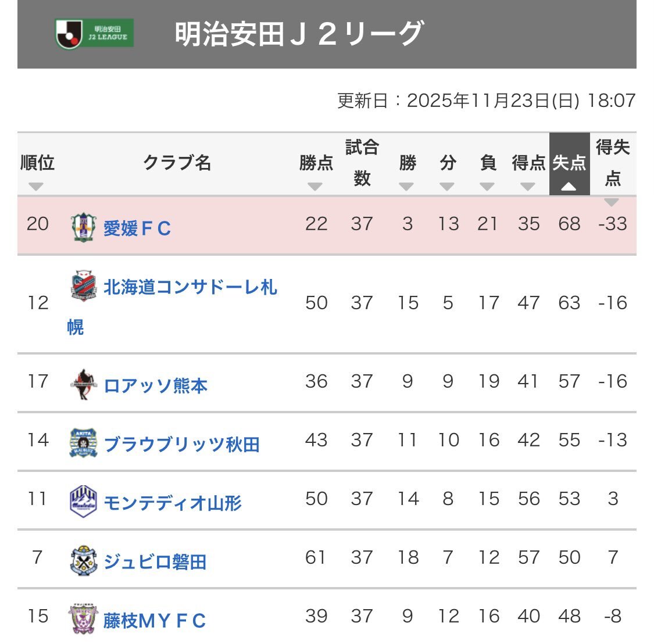Viewport: 654px width, 644px height.
Task: Click the Blaublitz Akita club crest
Action: 83,443
